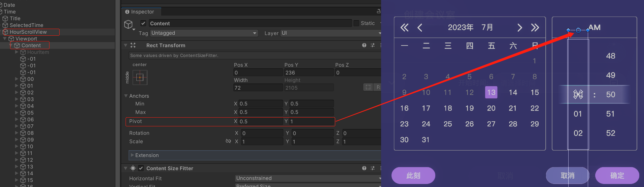Screen dimensions: 644x187
Task: Click the Inspector tab info icon
Action: [127, 12]
